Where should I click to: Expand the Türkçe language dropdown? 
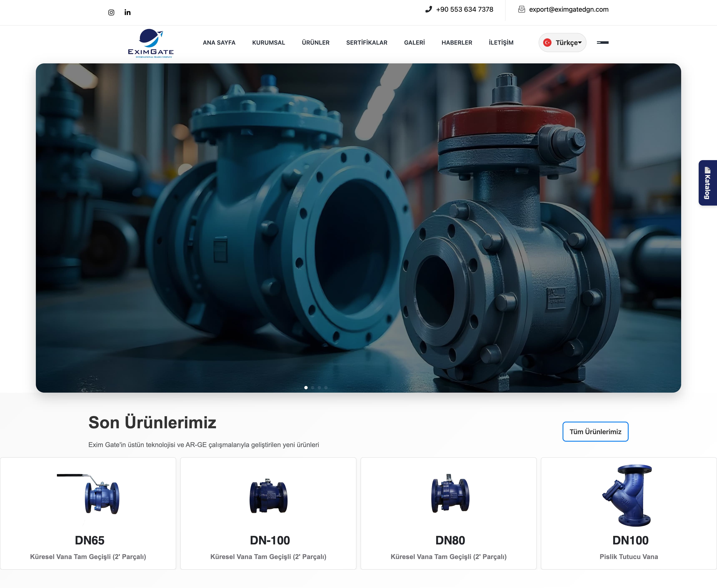568,43
